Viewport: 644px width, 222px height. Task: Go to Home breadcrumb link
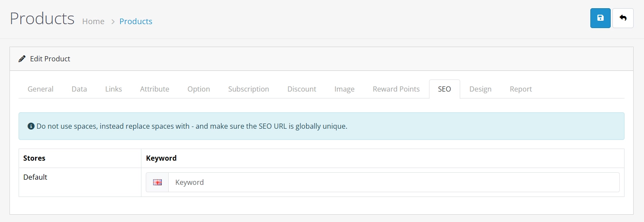[93, 21]
